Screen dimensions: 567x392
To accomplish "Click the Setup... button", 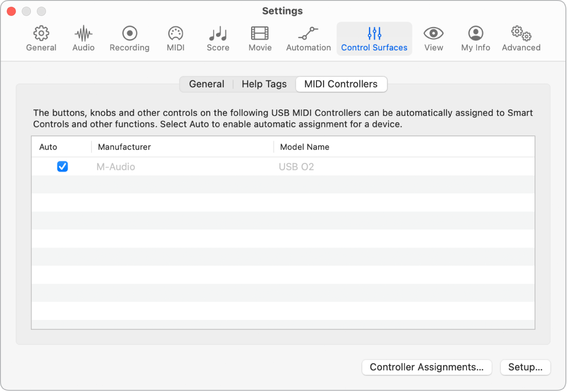I will click(525, 367).
